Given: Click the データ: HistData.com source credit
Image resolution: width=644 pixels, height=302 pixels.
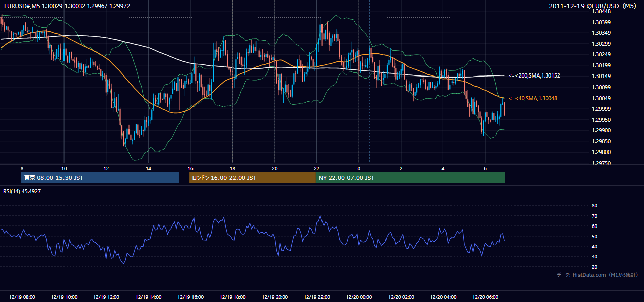Looking at the screenshot, I should click(597, 275).
